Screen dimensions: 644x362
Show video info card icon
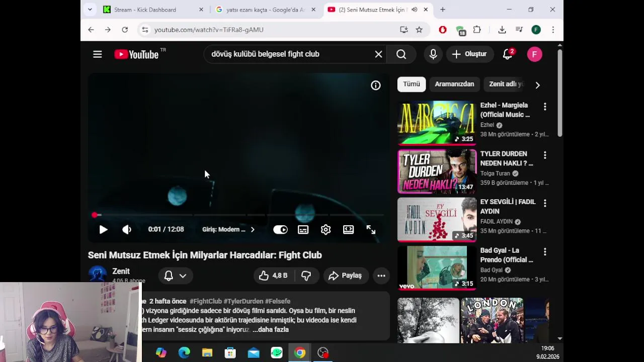click(x=376, y=85)
